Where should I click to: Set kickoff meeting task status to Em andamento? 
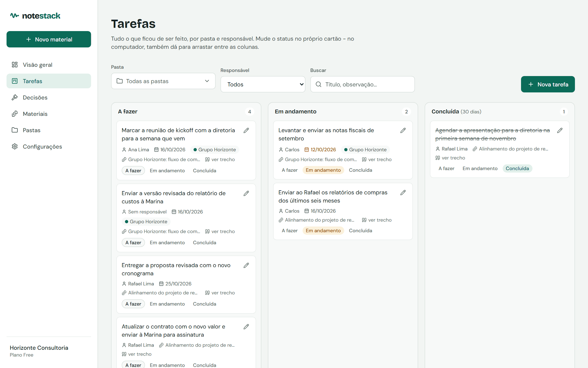pyautogui.click(x=167, y=171)
